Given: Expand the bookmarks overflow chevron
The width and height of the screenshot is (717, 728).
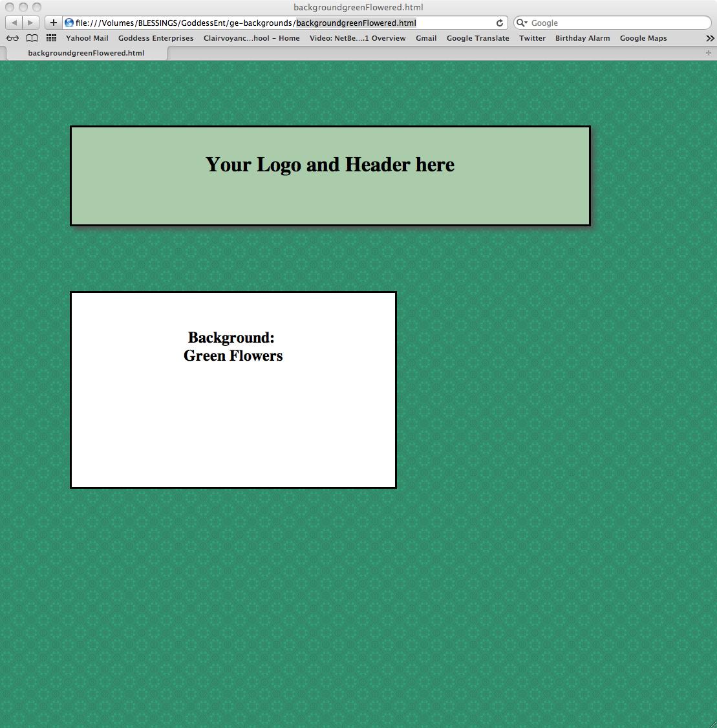Looking at the screenshot, I should point(710,39).
